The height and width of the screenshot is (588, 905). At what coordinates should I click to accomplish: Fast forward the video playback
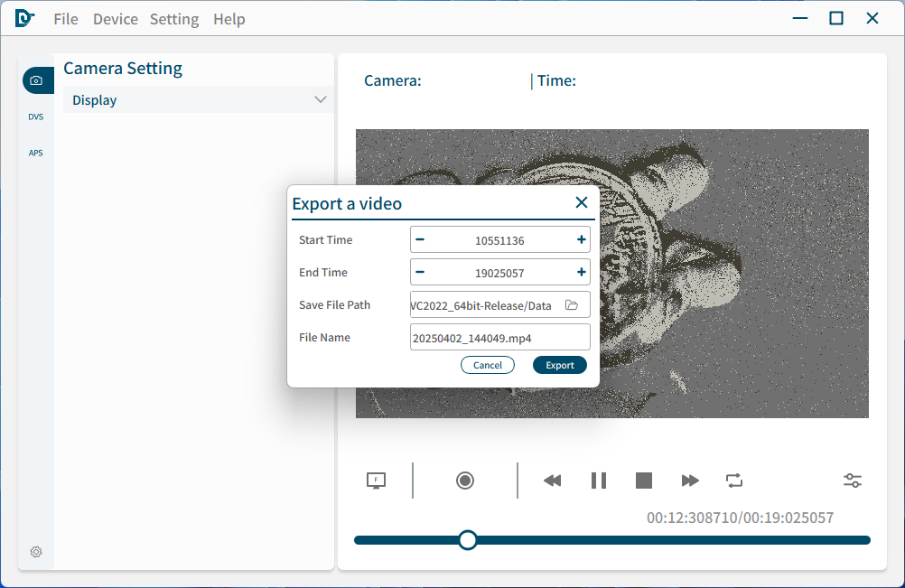click(690, 481)
